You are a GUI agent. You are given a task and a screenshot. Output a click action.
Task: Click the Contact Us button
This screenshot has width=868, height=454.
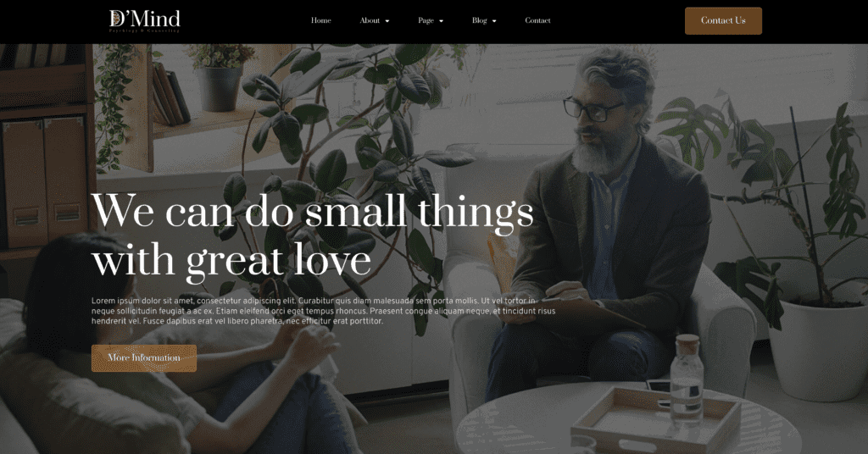(723, 21)
